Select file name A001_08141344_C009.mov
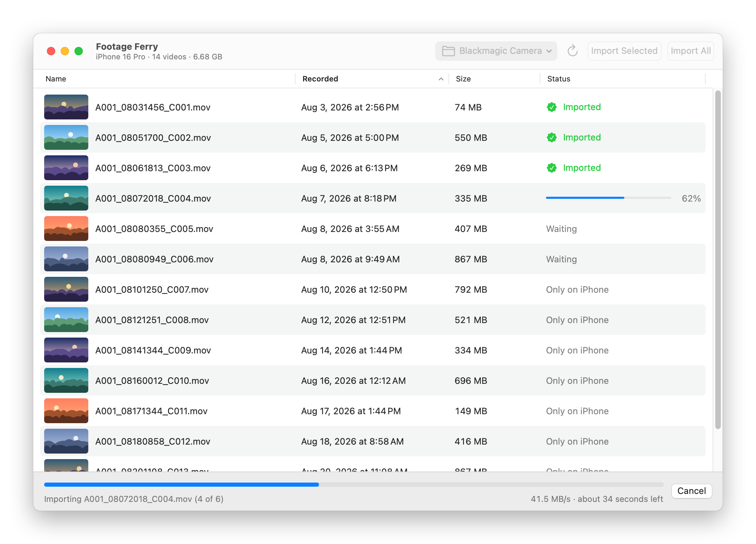 (153, 350)
